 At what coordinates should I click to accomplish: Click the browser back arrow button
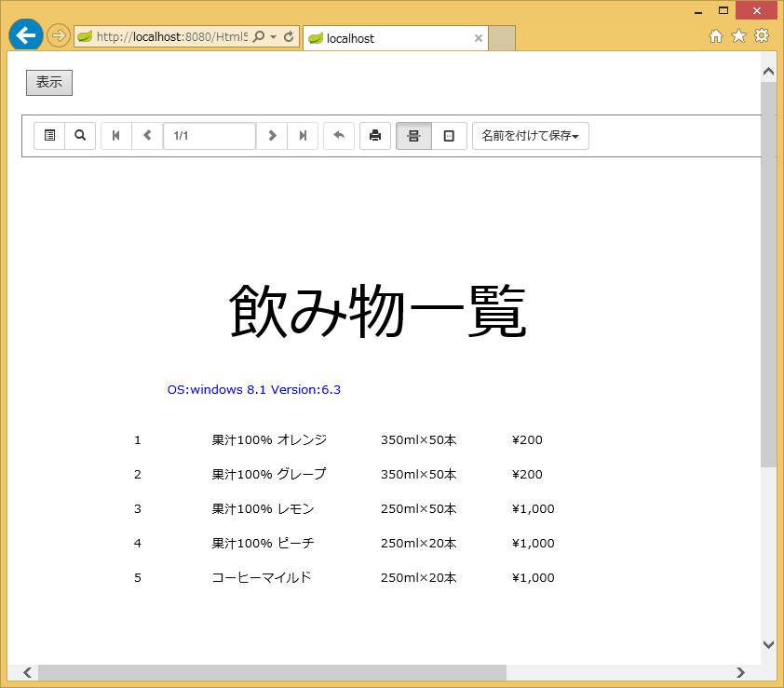pos(25,35)
